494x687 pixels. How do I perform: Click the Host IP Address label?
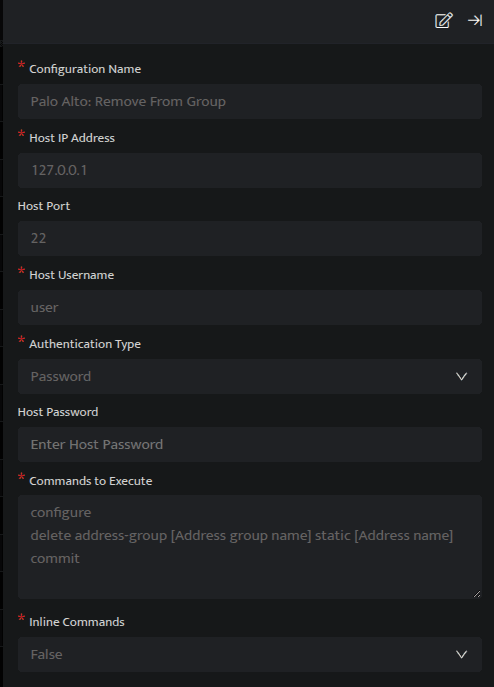pyautogui.click(x=72, y=138)
